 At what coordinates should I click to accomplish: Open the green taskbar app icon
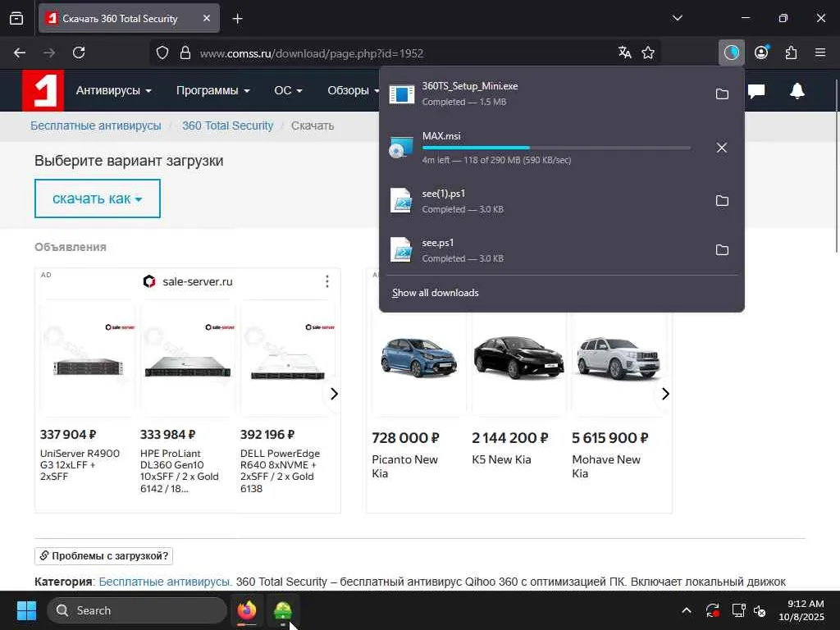click(x=283, y=610)
